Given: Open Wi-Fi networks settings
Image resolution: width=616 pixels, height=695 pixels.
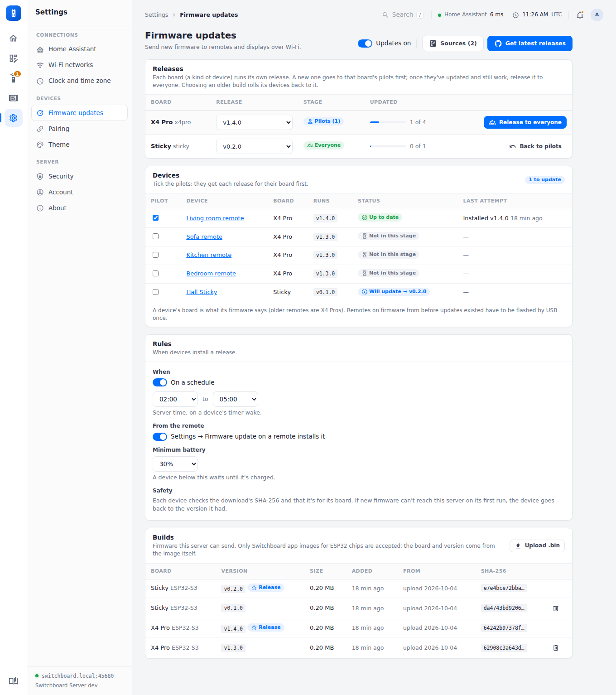Looking at the screenshot, I should click(x=79, y=65).
